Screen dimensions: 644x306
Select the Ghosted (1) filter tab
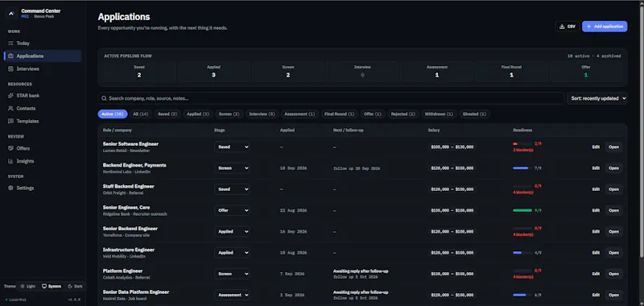474,114
